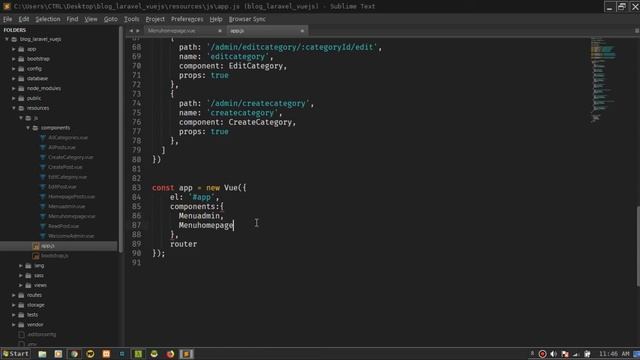Viewport: 640px width, 360px height.
Task: Open CreatePost.vue in sidebar
Action: click(65, 167)
